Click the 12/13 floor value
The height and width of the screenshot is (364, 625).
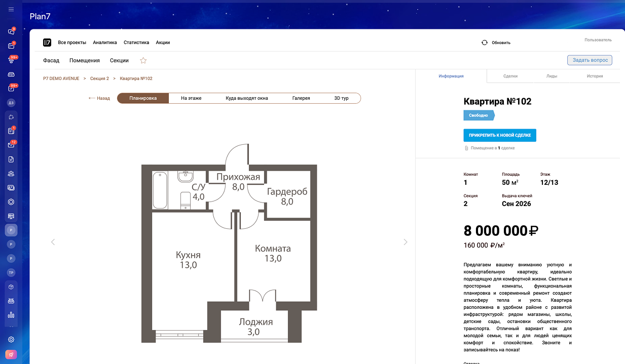tap(549, 182)
